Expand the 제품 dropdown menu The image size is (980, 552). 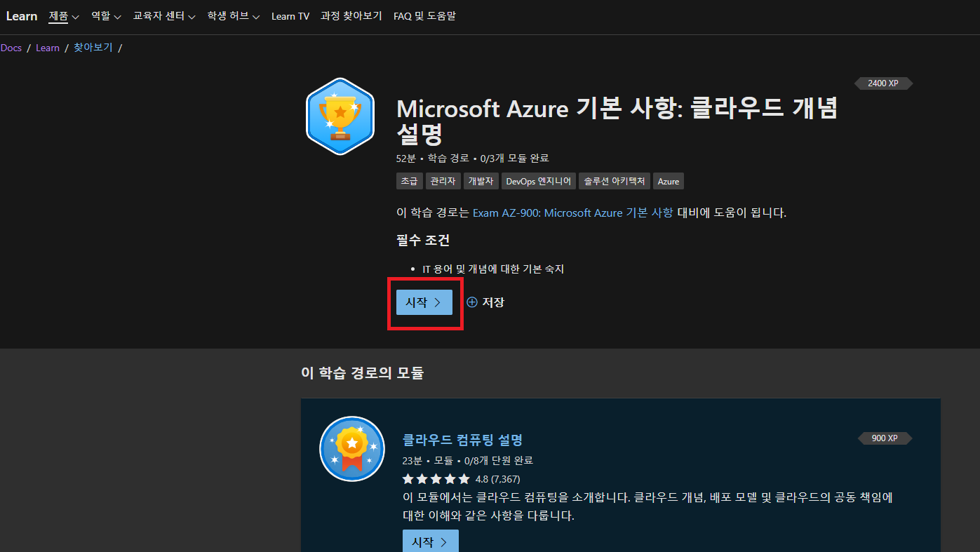[x=64, y=15]
